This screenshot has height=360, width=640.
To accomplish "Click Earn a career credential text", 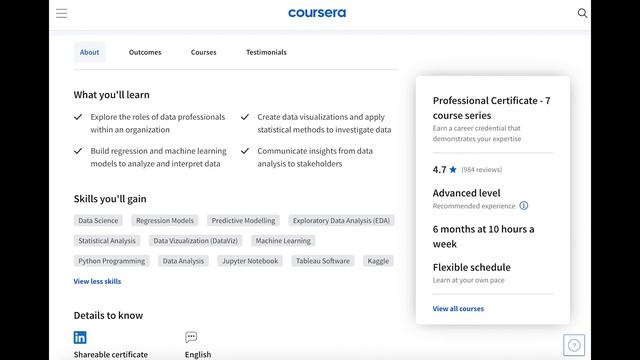I will click(x=477, y=133).
